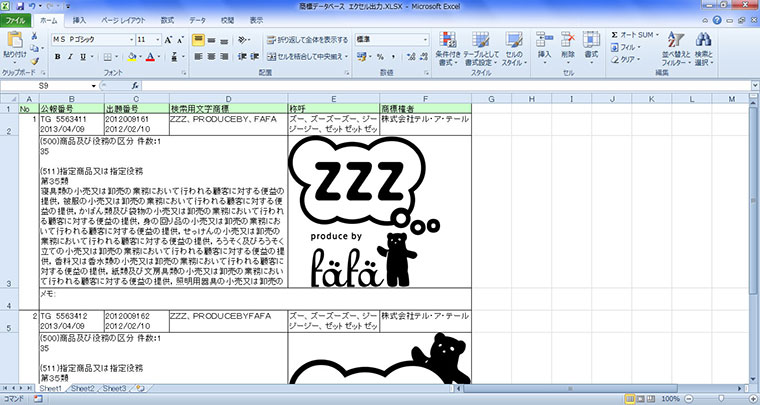
Task: Open the number format dropdown (標準)
Action: (426, 40)
